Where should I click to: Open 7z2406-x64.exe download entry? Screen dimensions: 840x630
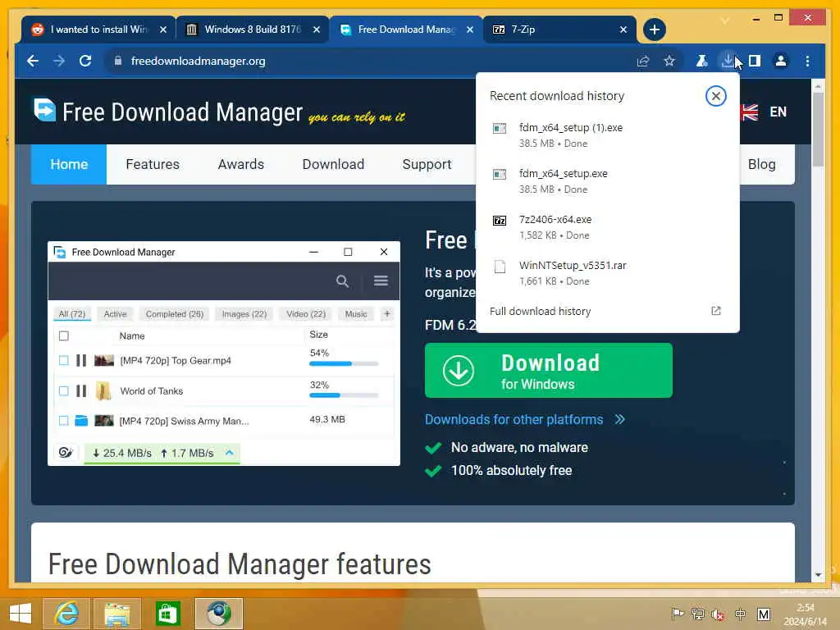(608, 227)
